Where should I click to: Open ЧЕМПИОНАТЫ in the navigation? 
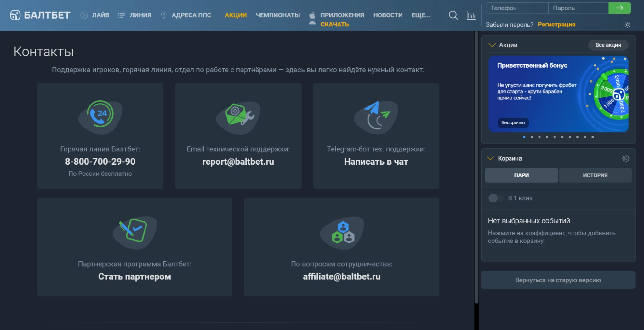point(278,15)
